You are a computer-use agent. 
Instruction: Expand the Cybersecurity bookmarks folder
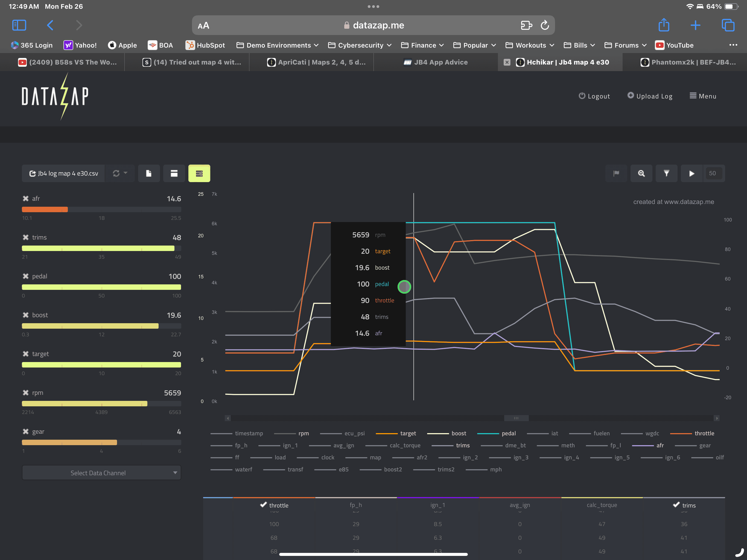[x=360, y=45]
